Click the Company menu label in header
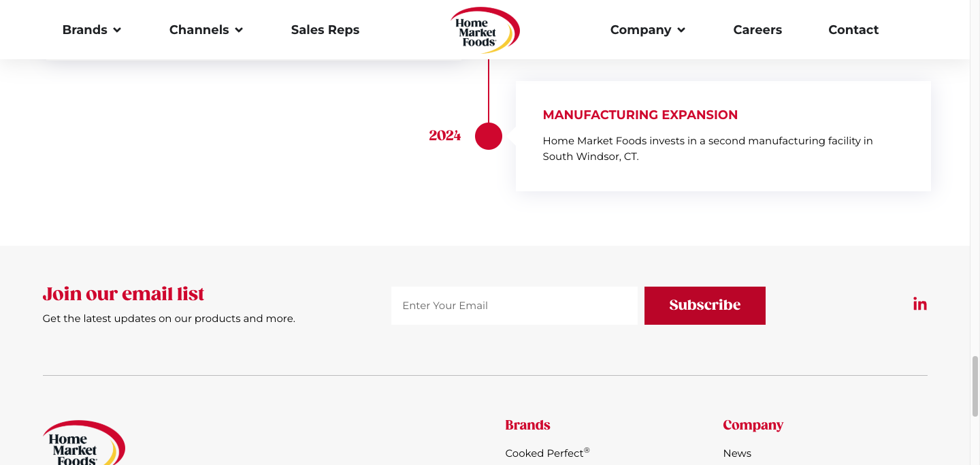 [640, 30]
